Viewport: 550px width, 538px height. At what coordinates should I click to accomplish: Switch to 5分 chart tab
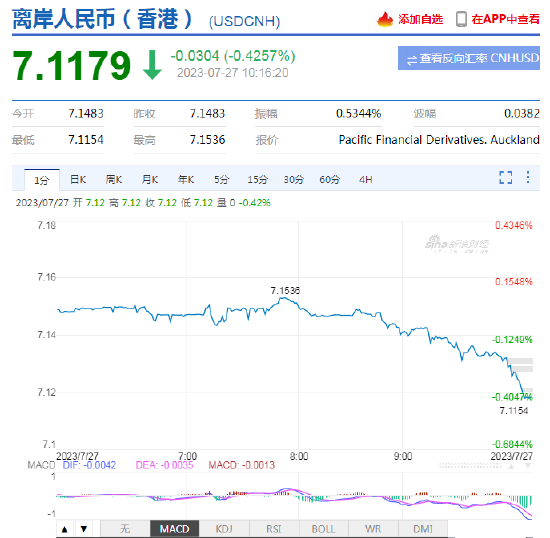coord(222,180)
